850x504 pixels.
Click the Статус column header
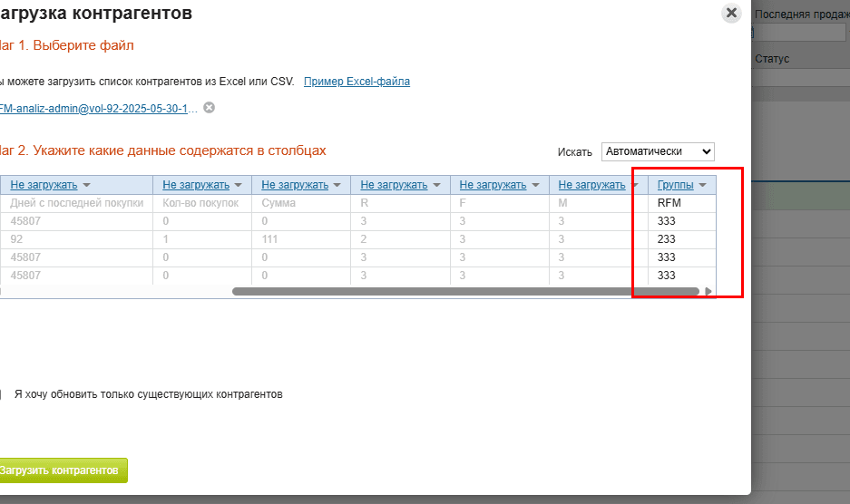click(772, 59)
